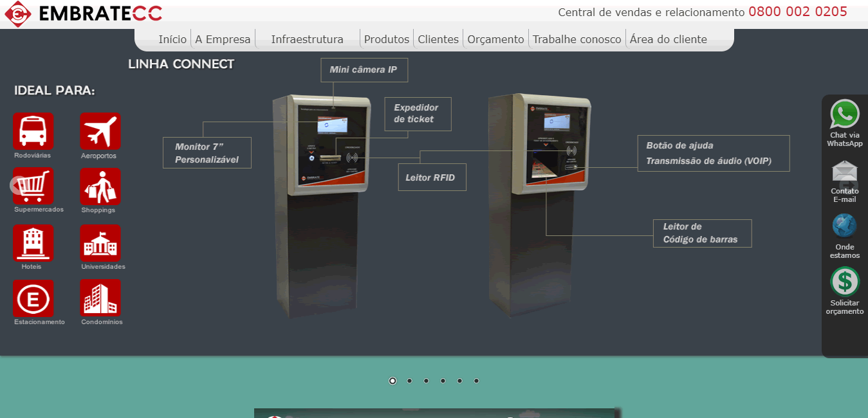The height and width of the screenshot is (418, 868).
Task: Open the Contato E-mail envelope icon
Action: [845, 171]
